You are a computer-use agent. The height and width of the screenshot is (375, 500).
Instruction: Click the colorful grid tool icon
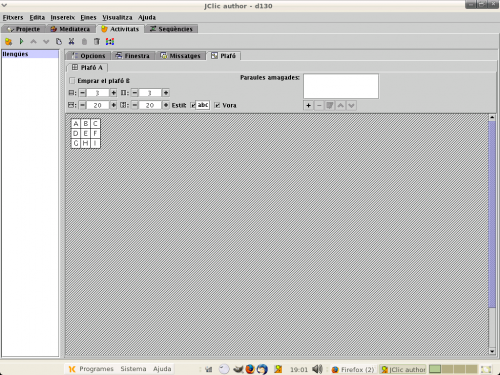click(x=110, y=41)
